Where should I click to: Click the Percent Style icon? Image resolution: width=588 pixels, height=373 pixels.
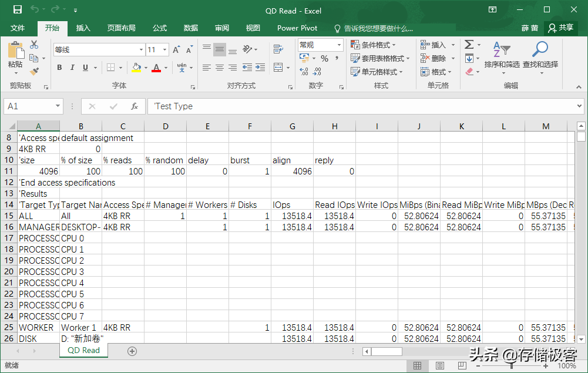pyautogui.click(x=324, y=59)
